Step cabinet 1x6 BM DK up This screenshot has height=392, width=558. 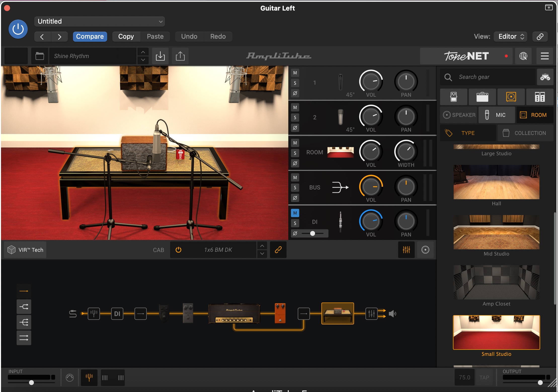tap(262, 246)
